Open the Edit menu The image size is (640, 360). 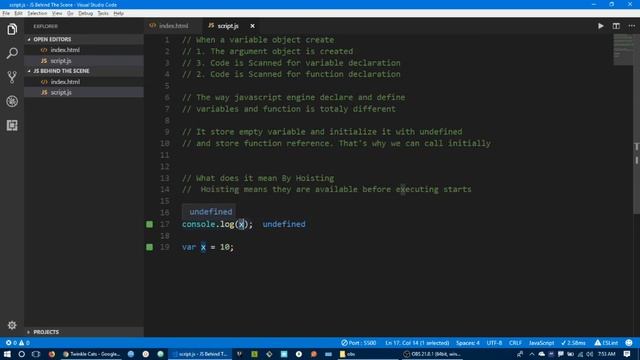click(18, 13)
